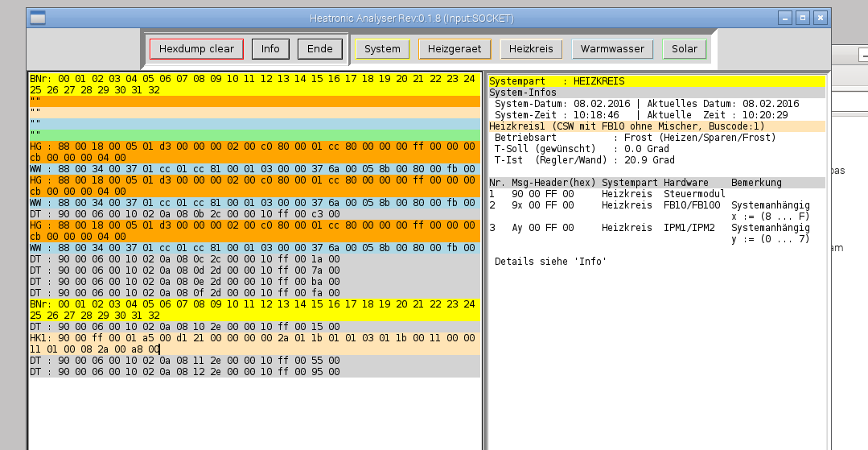Click the System-Infos heading

[x=657, y=93]
